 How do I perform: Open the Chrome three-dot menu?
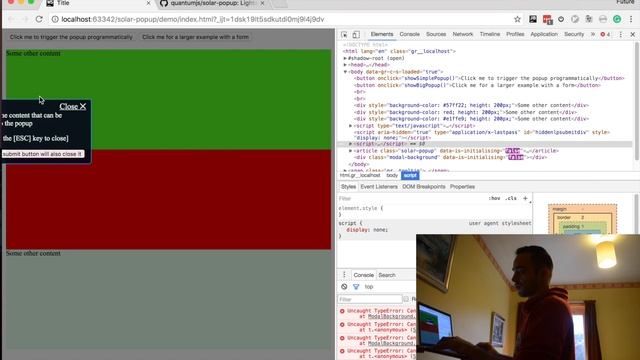pyautogui.click(x=631, y=19)
